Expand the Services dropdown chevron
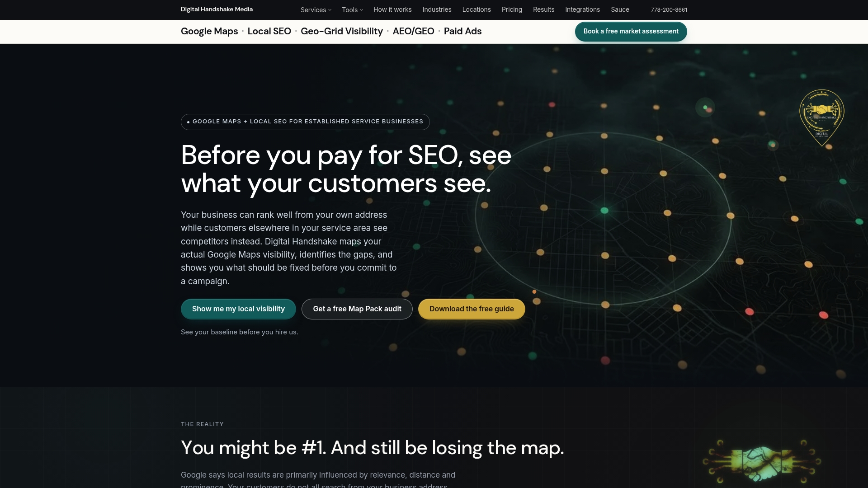The width and height of the screenshot is (868, 488). pos(330,10)
